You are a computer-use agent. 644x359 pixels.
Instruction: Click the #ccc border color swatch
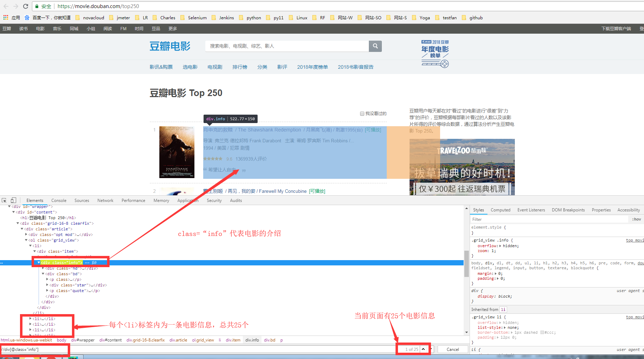point(542,332)
